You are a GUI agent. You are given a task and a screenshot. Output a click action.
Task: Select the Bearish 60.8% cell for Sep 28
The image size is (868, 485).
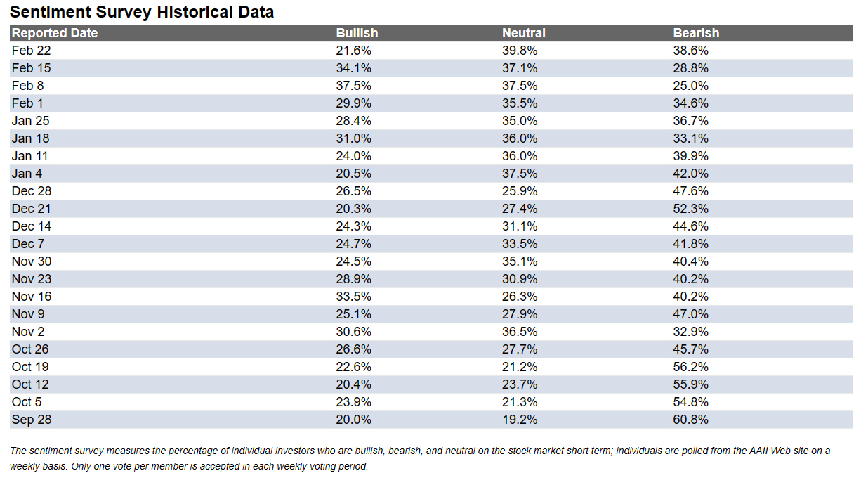click(x=691, y=420)
